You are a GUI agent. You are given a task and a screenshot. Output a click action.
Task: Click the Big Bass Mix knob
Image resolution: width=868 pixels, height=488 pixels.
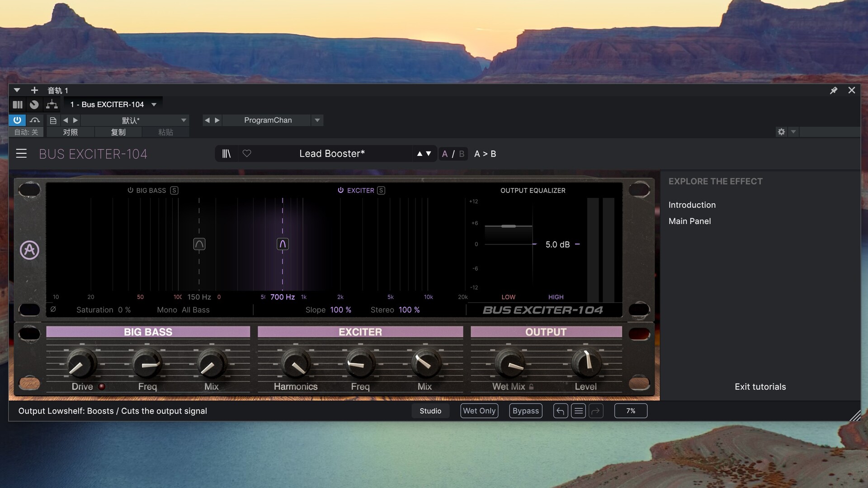[211, 364]
